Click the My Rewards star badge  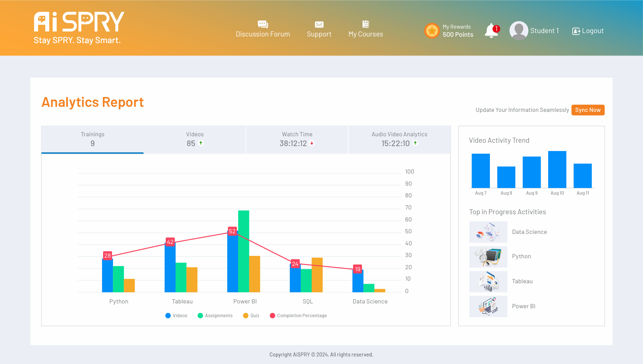(x=432, y=31)
